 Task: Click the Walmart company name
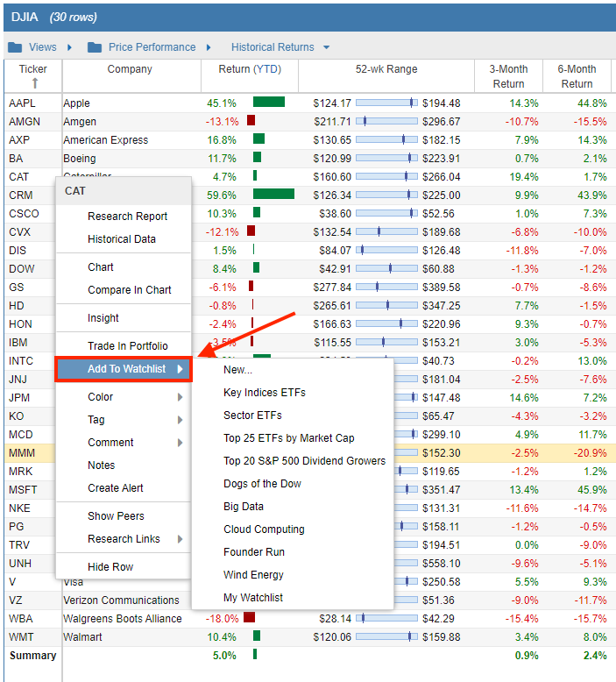[82, 637]
